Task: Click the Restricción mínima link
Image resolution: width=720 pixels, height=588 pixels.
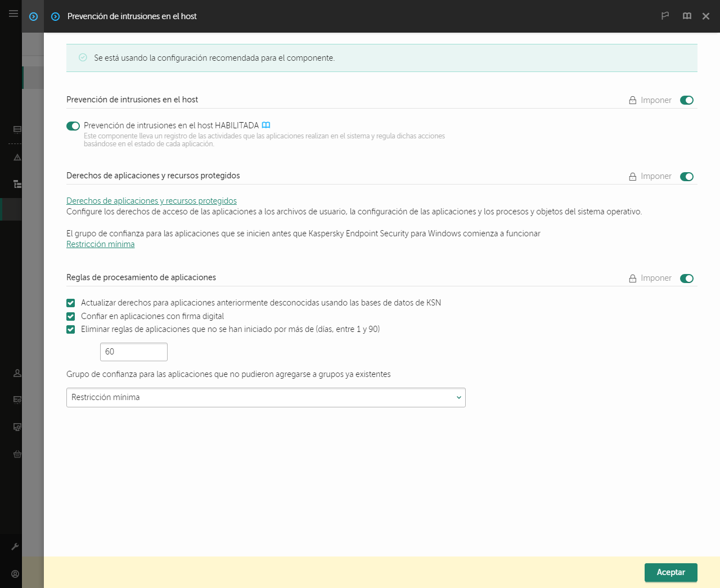Action: [x=100, y=244]
